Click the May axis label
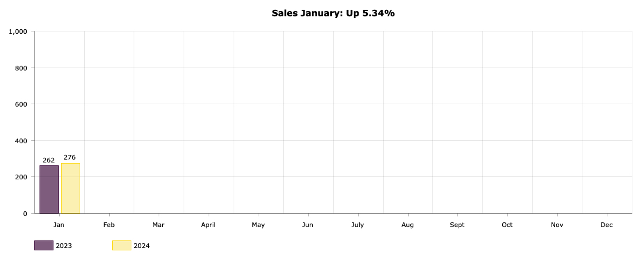The width and height of the screenshot is (644, 262). tap(258, 225)
